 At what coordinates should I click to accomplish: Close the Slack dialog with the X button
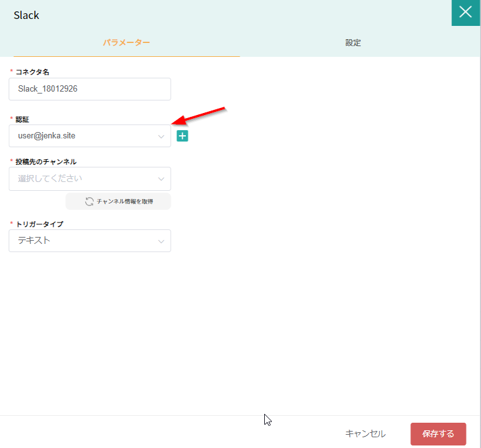[465, 13]
